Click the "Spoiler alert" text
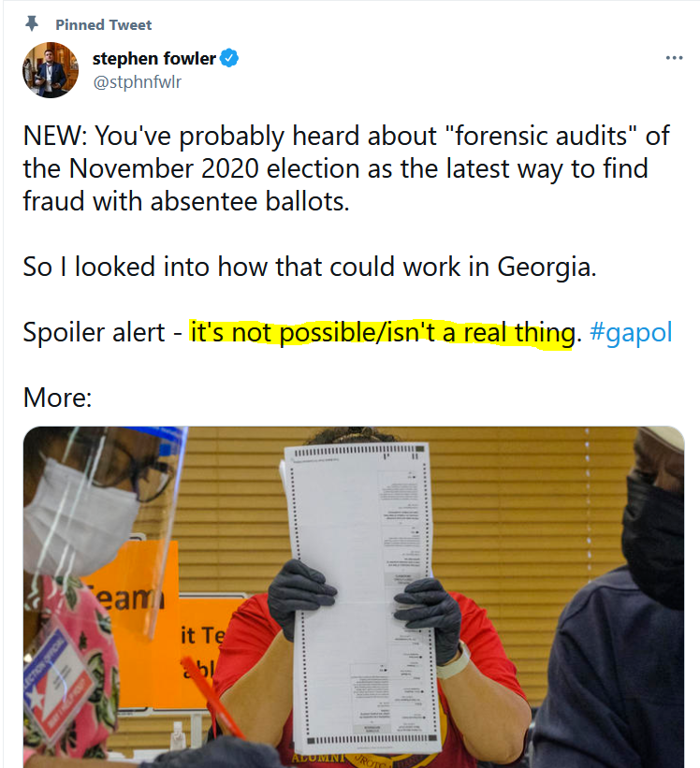The image size is (700, 768). pos(95,333)
